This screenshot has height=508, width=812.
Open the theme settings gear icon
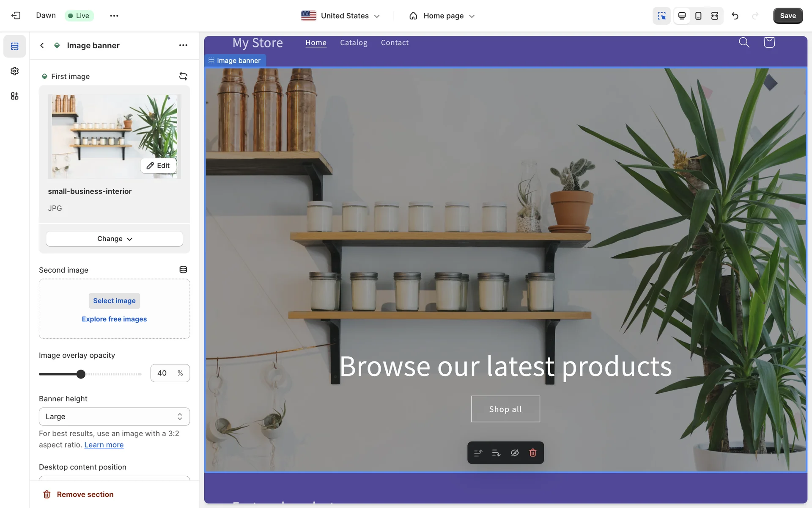15,71
